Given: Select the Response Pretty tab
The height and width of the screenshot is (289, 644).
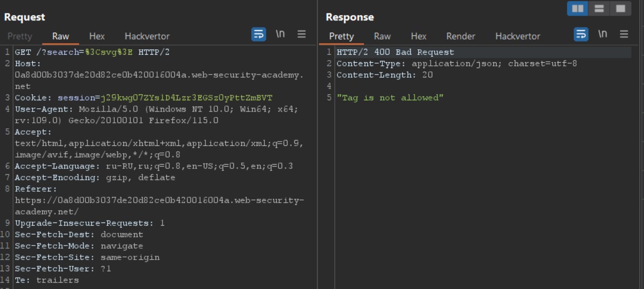Looking at the screenshot, I should [x=342, y=36].
